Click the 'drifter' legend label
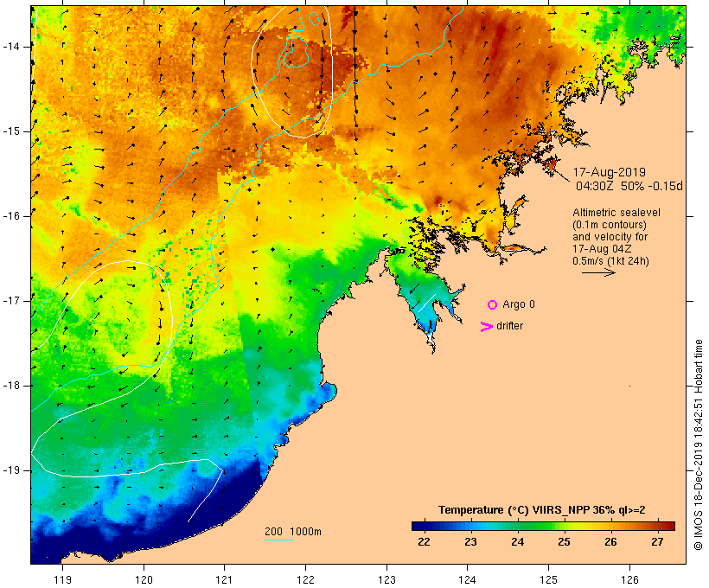Image resolution: width=709 pixels, height=588 pixels. coord(509,326)
